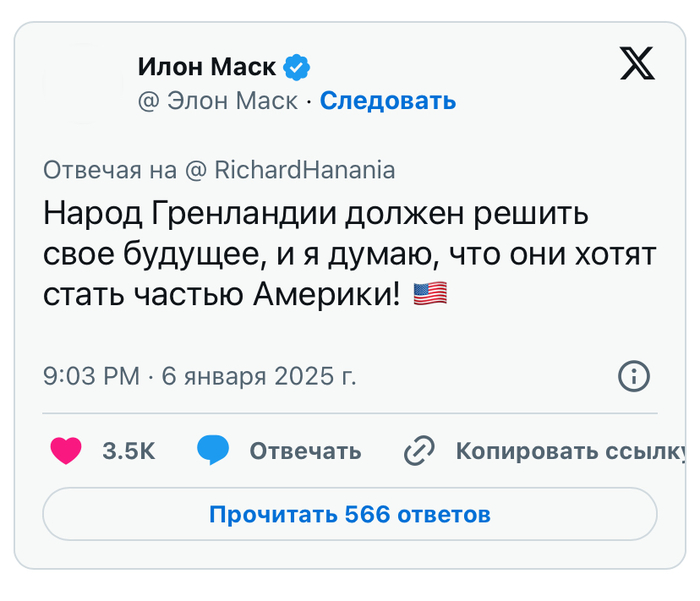Click the 9:03 PM timestamp

(x=91, y=377)
